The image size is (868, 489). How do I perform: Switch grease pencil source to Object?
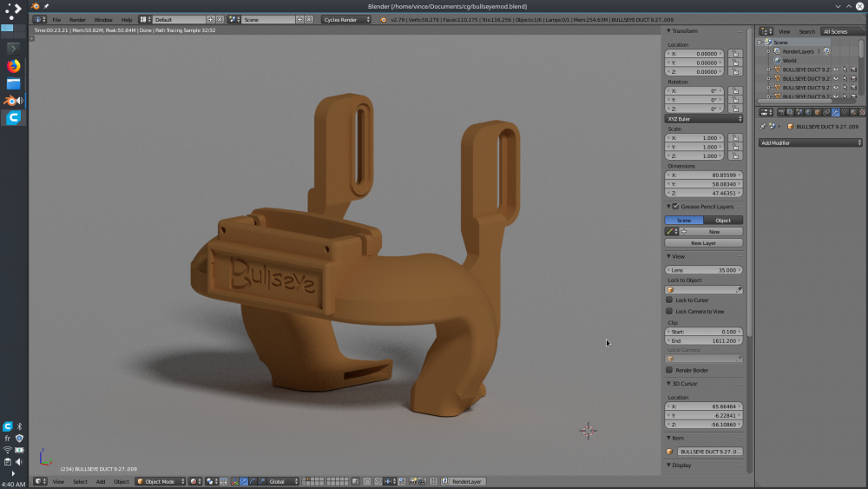(x=723, y=220)
